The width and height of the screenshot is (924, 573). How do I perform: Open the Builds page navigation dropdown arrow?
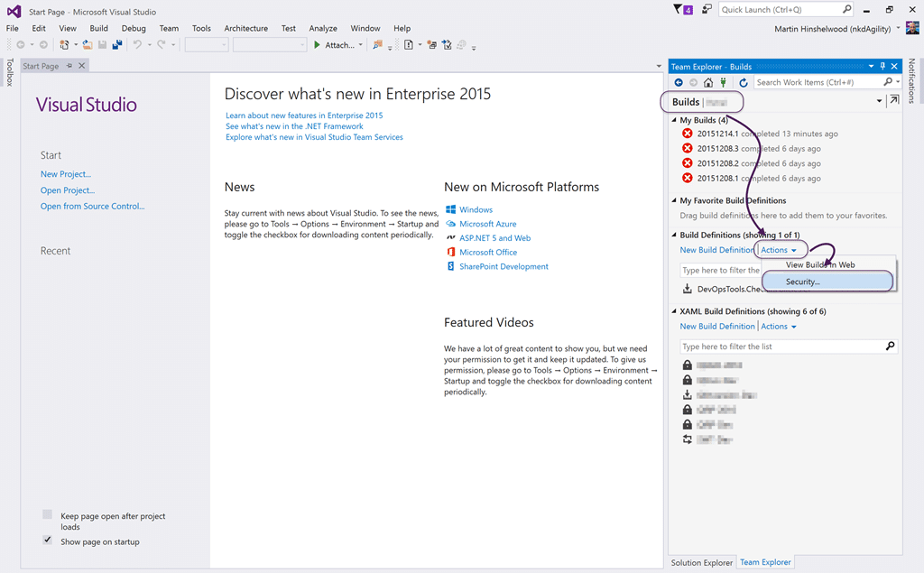pyautogui.click(x=879, y=101)
